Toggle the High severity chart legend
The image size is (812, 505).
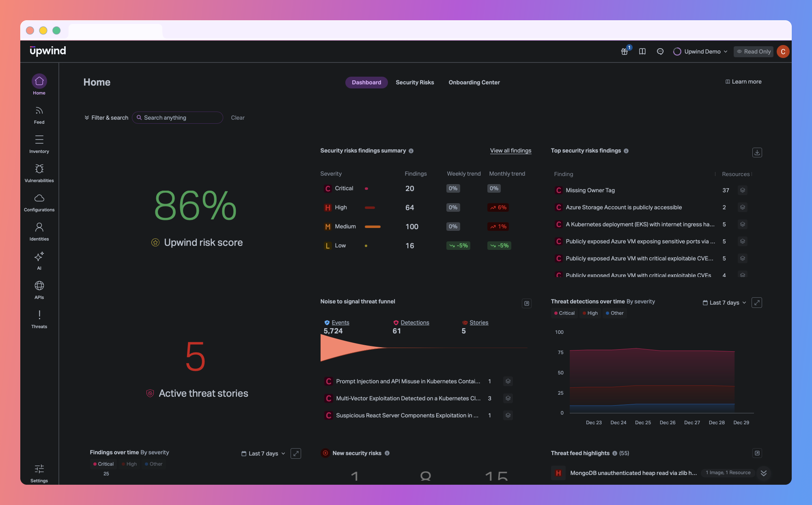point(590,313)
